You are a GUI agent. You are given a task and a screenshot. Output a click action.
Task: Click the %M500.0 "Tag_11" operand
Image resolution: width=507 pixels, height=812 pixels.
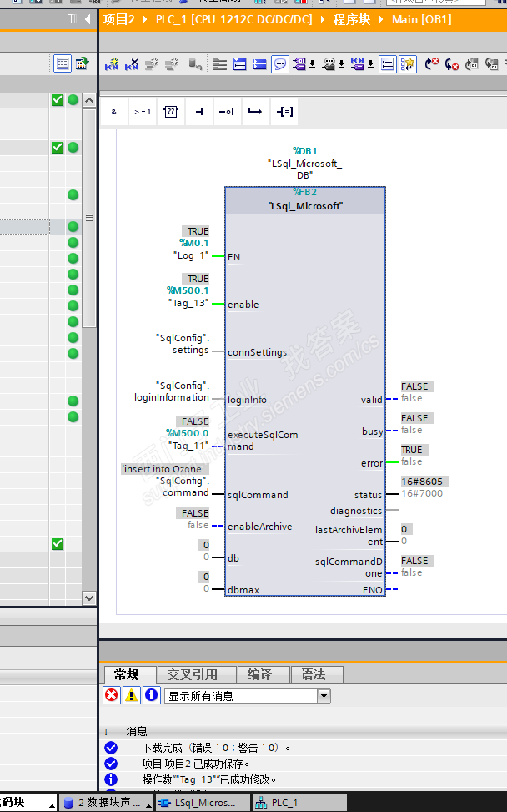[x=188, y=439]
